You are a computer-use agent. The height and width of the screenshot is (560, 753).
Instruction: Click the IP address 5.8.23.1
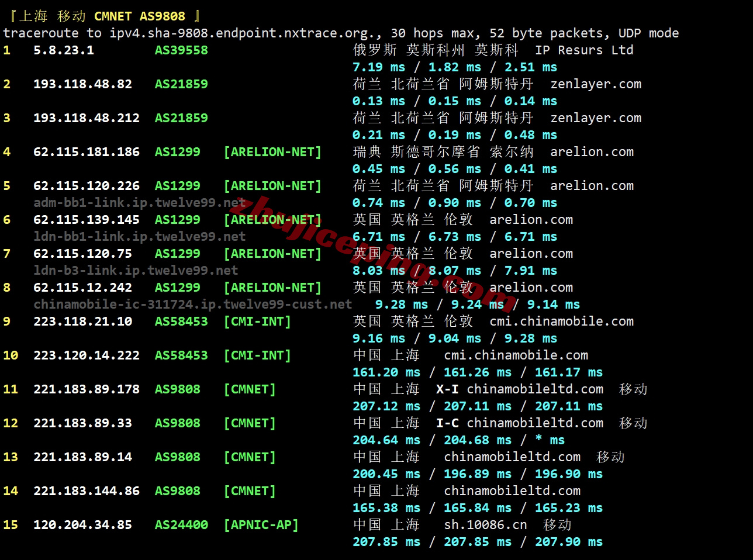click(63, 50)
